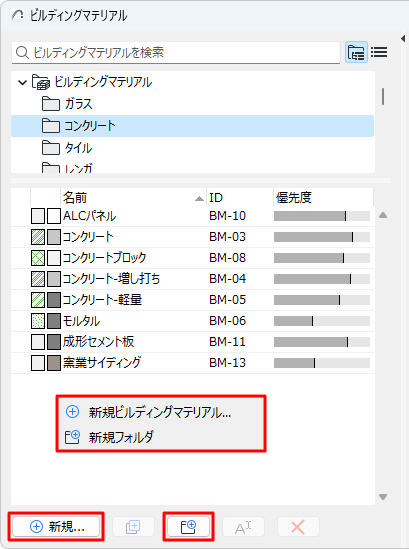
Task: Click the material list scroll down arrow
Action: [x=383, y=497]
